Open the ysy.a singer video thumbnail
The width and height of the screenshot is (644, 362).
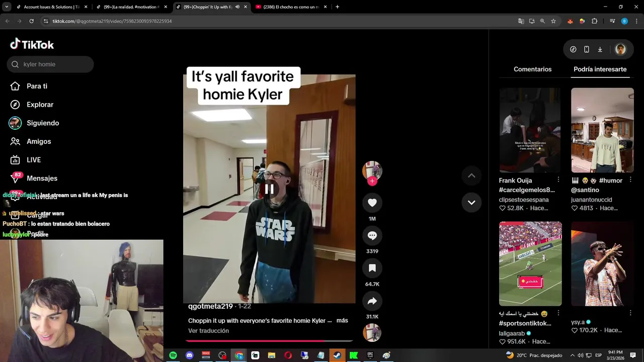coord(602,263)
